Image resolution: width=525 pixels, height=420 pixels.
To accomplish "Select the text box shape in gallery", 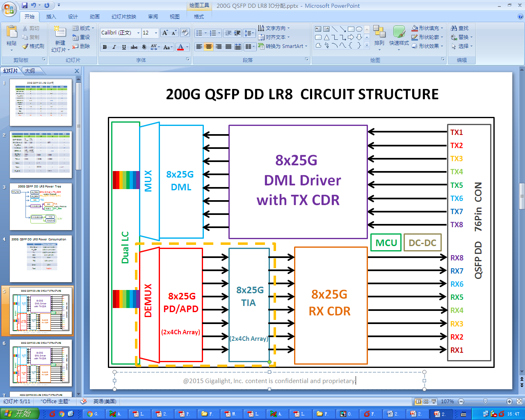I will click(318, 29).
